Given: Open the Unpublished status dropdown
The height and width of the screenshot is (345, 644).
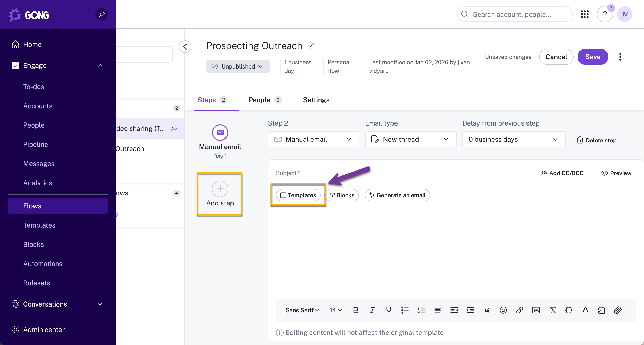Looking at the screenshot, I should (x=238, y=66).
